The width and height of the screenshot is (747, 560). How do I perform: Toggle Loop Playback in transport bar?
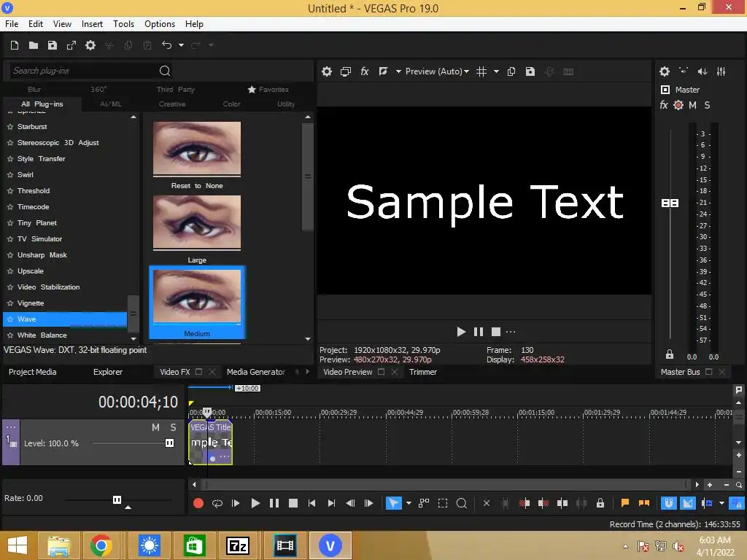pyautogui.click(x=217, y=503)
